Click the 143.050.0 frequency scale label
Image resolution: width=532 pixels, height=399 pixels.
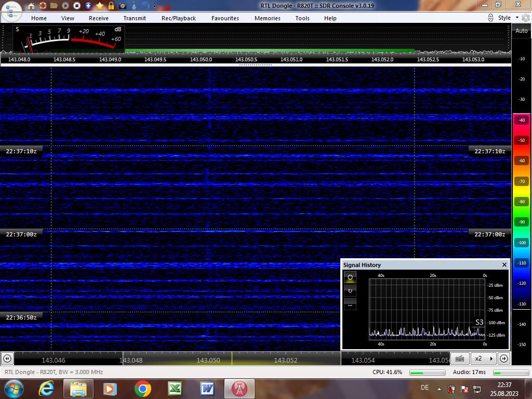[201, 59]
